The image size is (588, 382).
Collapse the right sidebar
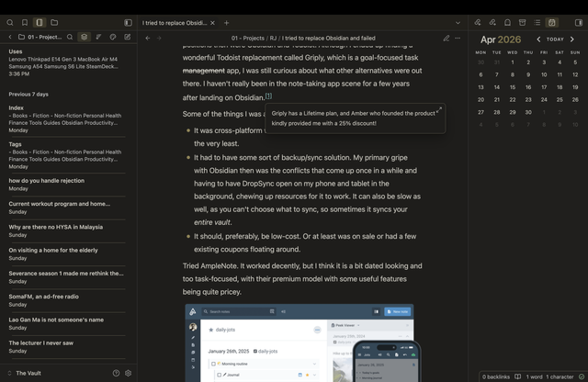click(x=579, y=23)
